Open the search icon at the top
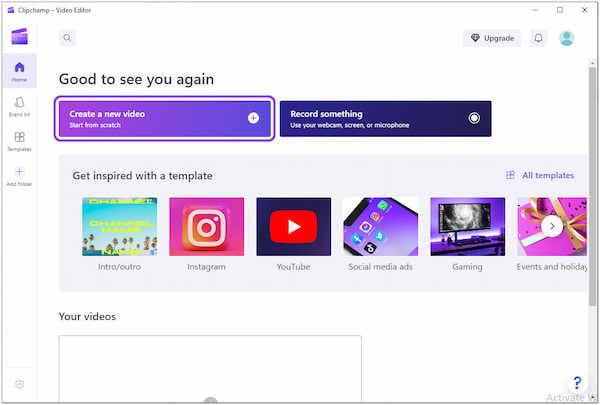 click(x=67, y=38)
